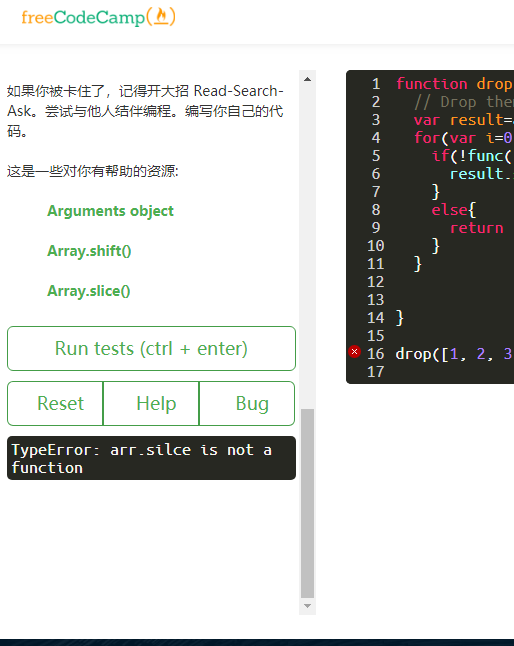Click the 'else{' statement on line 8
This screenshot has height=646, width=514.
coord(453,210)
